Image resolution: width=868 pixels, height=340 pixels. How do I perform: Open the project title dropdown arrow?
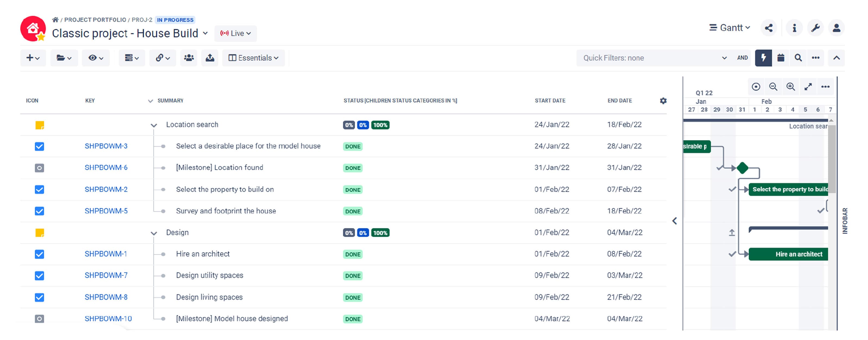(x=205, y=33)
